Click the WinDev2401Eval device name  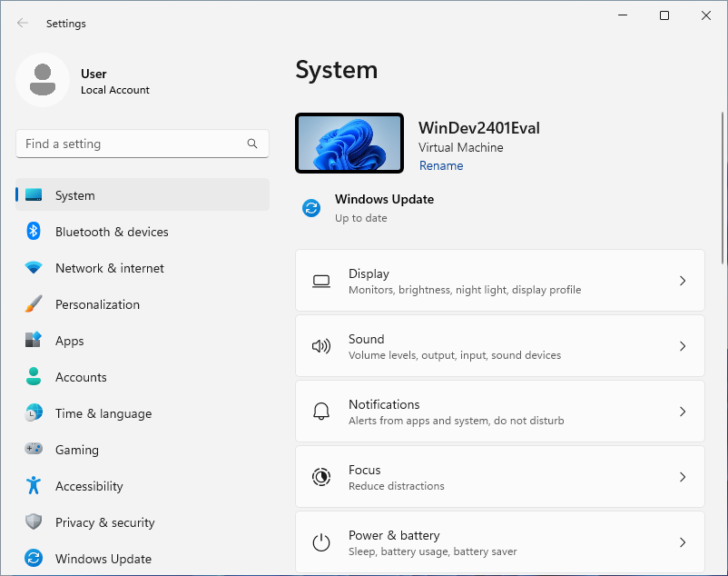point(479,128)
